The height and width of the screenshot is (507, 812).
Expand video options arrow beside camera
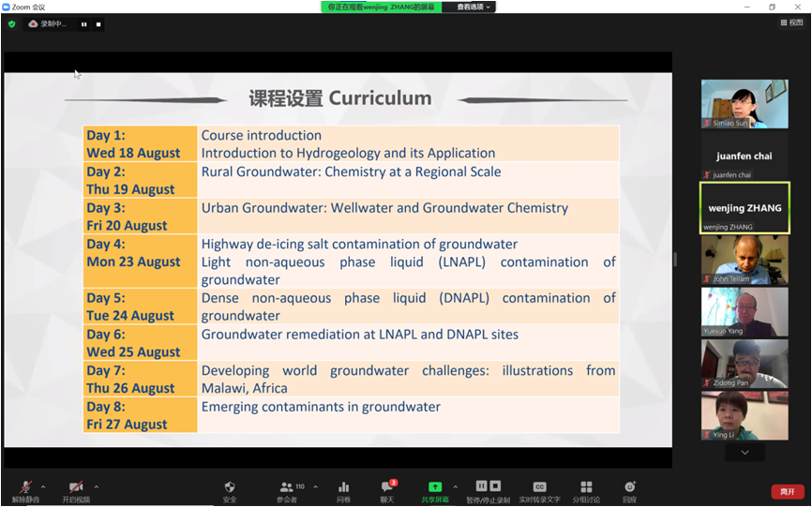[97, 486]
